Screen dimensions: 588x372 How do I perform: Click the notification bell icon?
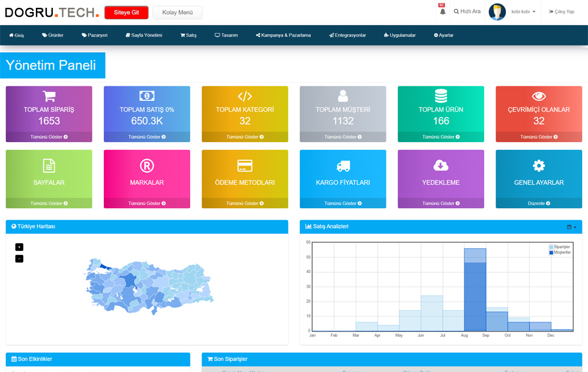(443, 11)
